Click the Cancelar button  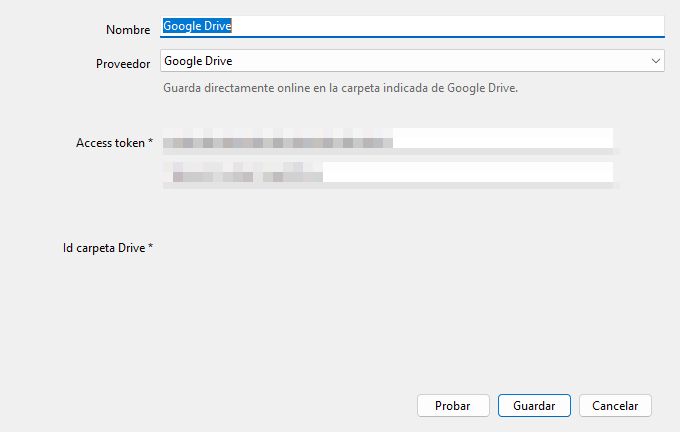[615, 406]
